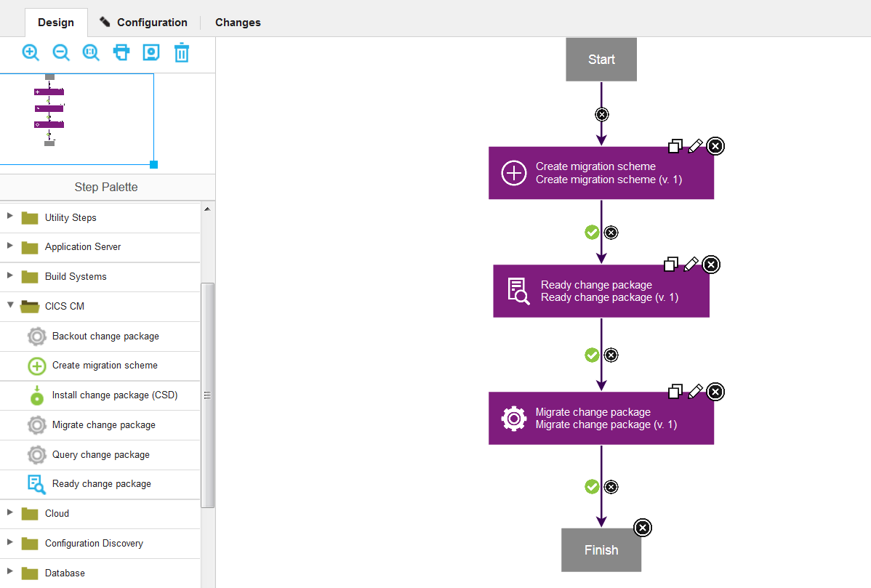Remove the Finish step
871x588 pixels.
pos(643,527)
